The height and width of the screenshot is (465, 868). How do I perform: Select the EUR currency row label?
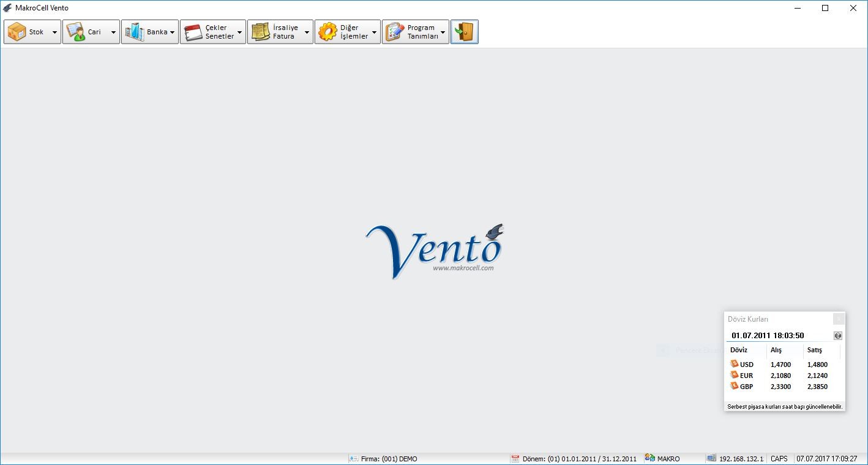click(747, 376)
